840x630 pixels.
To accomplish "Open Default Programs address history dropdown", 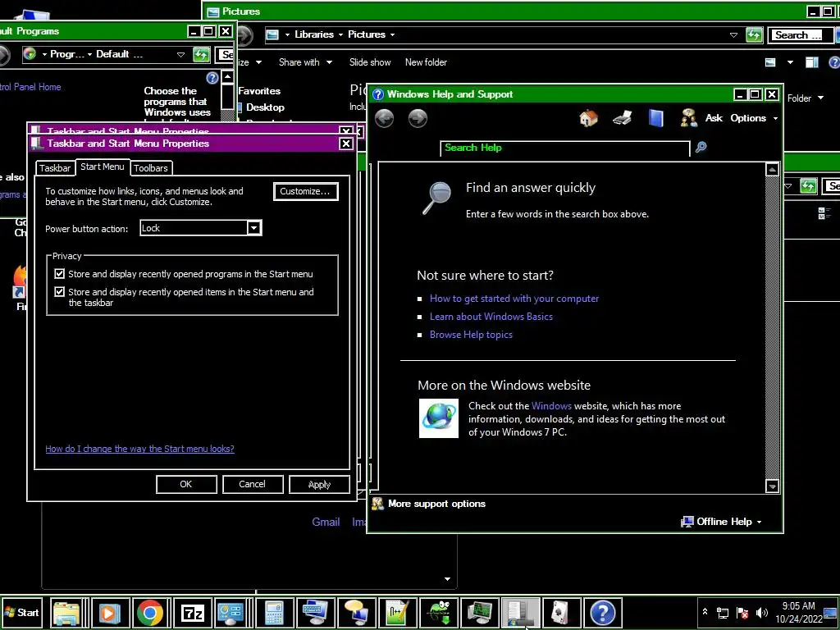I will click(180, 55).
